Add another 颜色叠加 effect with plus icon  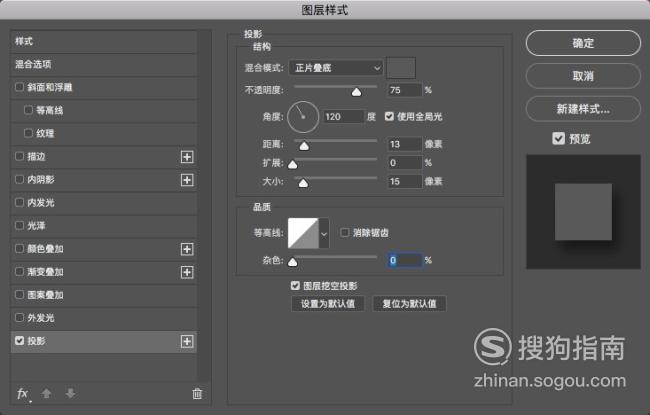187,249
